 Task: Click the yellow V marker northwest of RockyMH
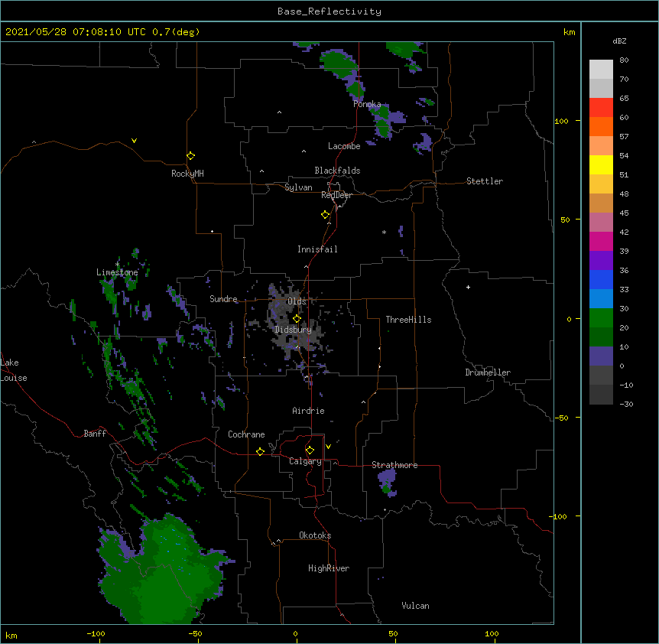(134, 141)
